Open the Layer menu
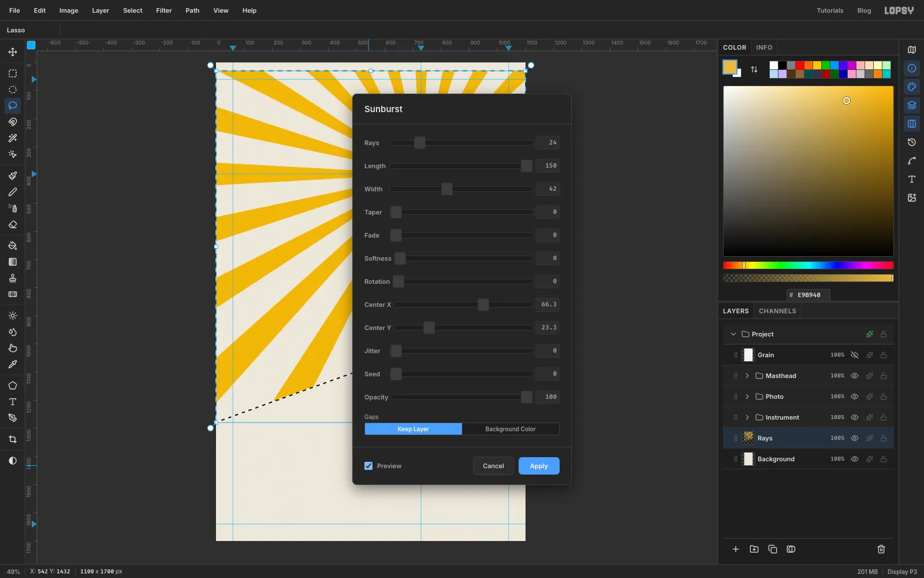The height and width of the screenshot is (578, 924). pyautogui.click(x=100, y=10)
